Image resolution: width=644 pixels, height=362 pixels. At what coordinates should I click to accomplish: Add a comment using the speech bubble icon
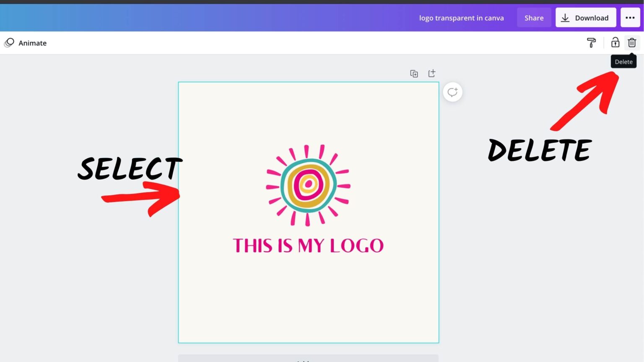click(452, 92)
